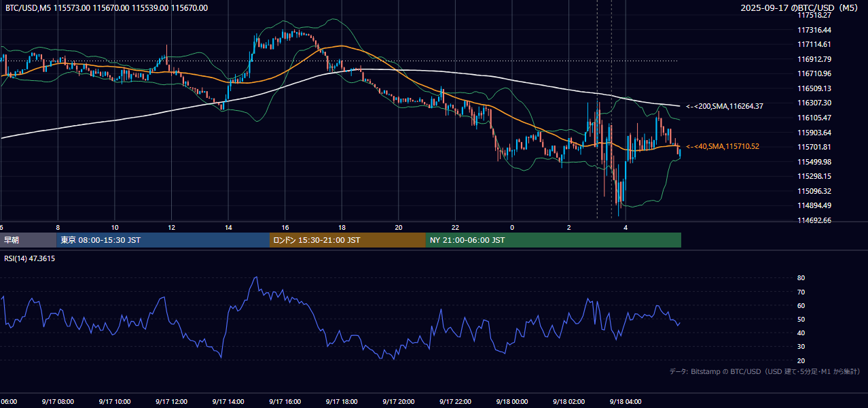Click price axis value 117114.61
The height and width of the screenshot is (408, 868).
click(814, 44)
